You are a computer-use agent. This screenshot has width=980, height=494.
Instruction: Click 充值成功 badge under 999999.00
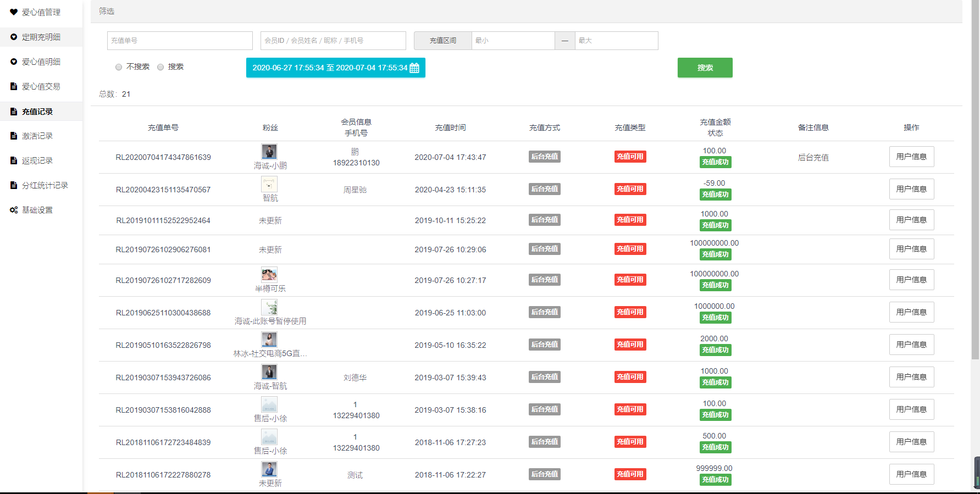coord(715,480)
